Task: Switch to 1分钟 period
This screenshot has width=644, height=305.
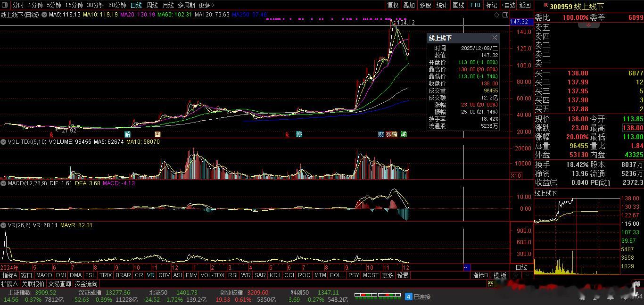Action: pos(35,5)
